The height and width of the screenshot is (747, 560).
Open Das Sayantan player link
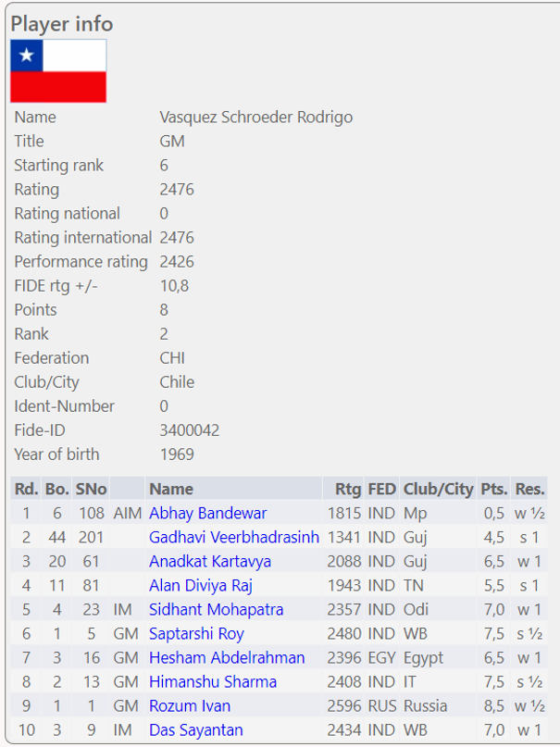coord(196,729)
